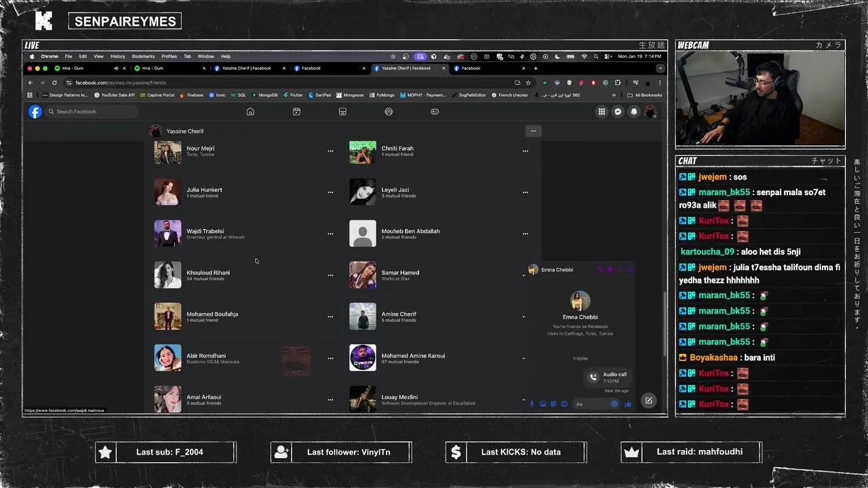Click the new message compose icon
The image size is (868, 488).
coord(649,401)
